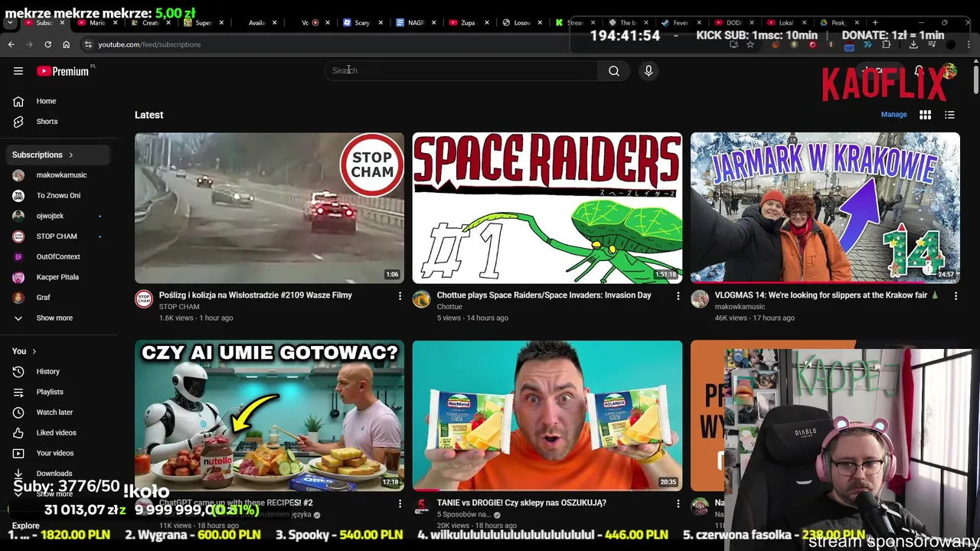Click the Chottue channel name under Space Raiders
980x551 pixels.
pyautogui.click(x=449, y=307)
